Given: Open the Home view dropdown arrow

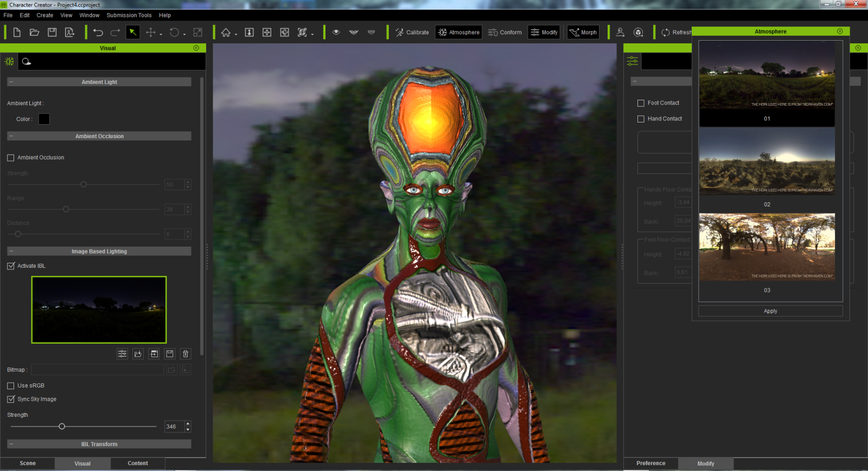Looking at the screenshot, I should click(236, 34).
